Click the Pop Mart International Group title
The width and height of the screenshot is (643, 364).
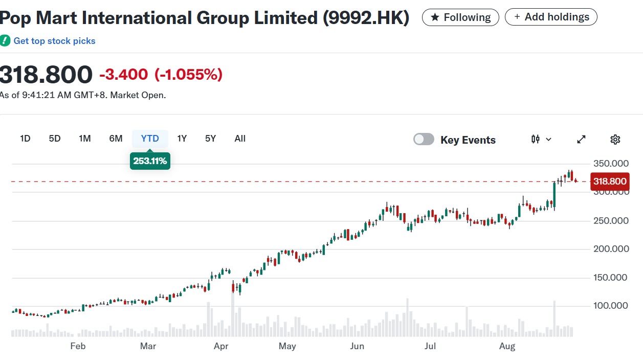coord(205,18)
